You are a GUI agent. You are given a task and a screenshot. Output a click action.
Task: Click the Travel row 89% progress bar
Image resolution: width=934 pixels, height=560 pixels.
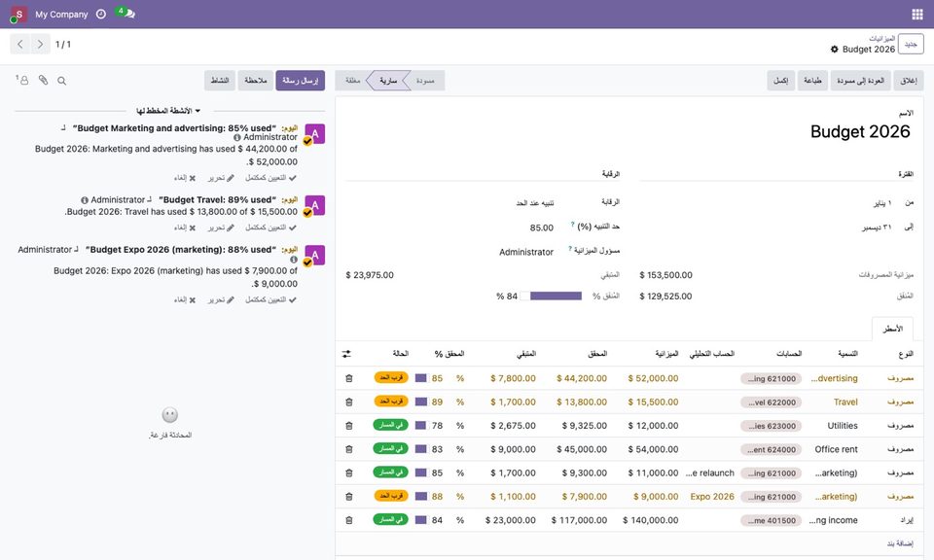[x=421, y=402]
